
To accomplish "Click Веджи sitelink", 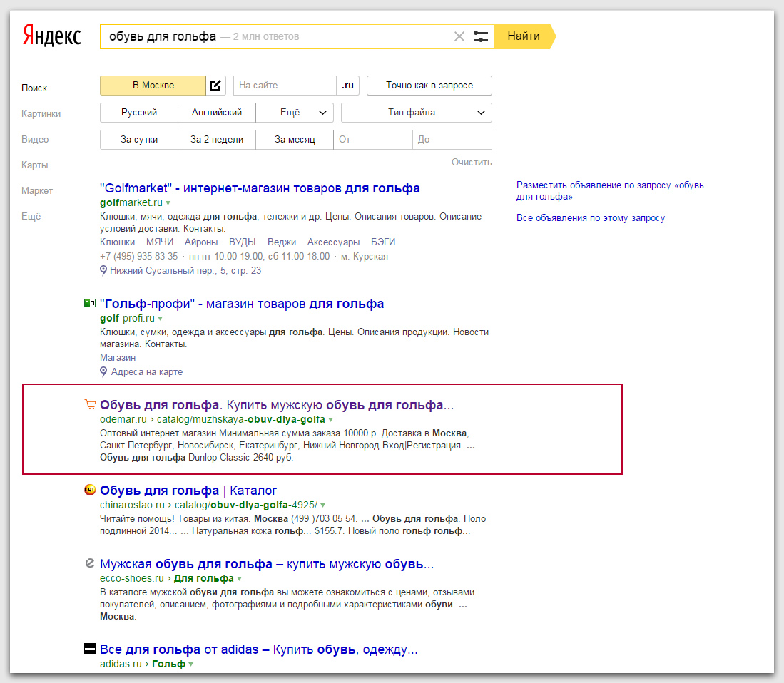I will pyautogui.click(x=282, y=242).
